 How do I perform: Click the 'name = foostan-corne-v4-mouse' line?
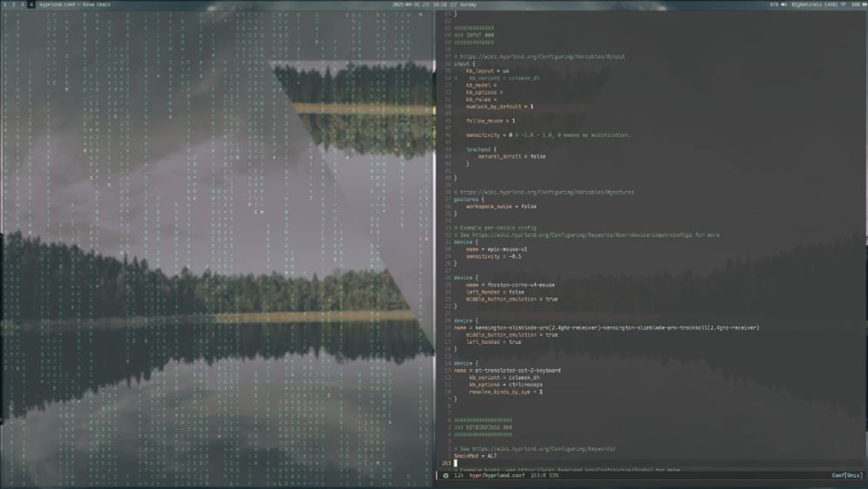[510, 285]
